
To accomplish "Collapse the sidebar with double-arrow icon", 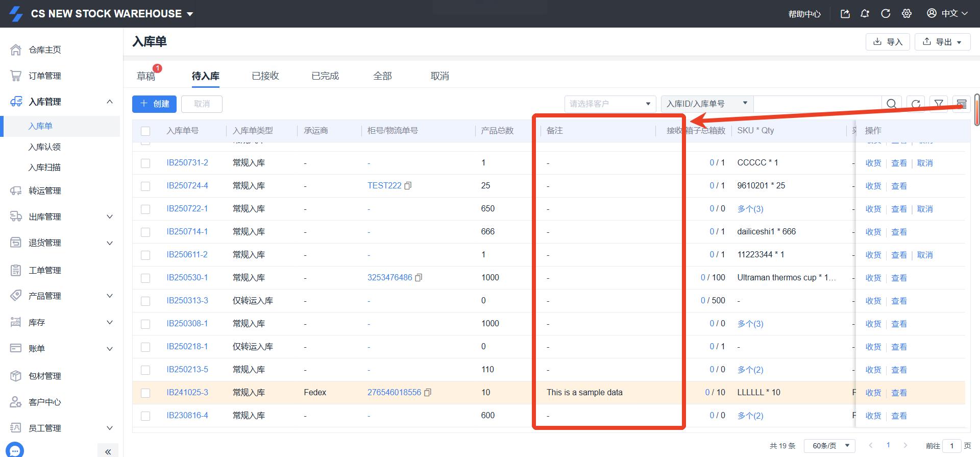I will point(108,451).
